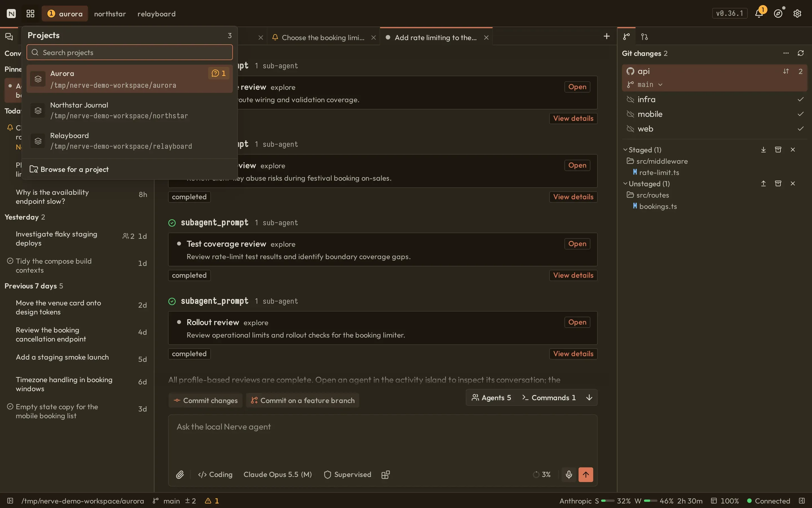Viewport: 812px width, 508px height.
Task: Toggle the left sidebar from the status bar
Action: point(10,501)
